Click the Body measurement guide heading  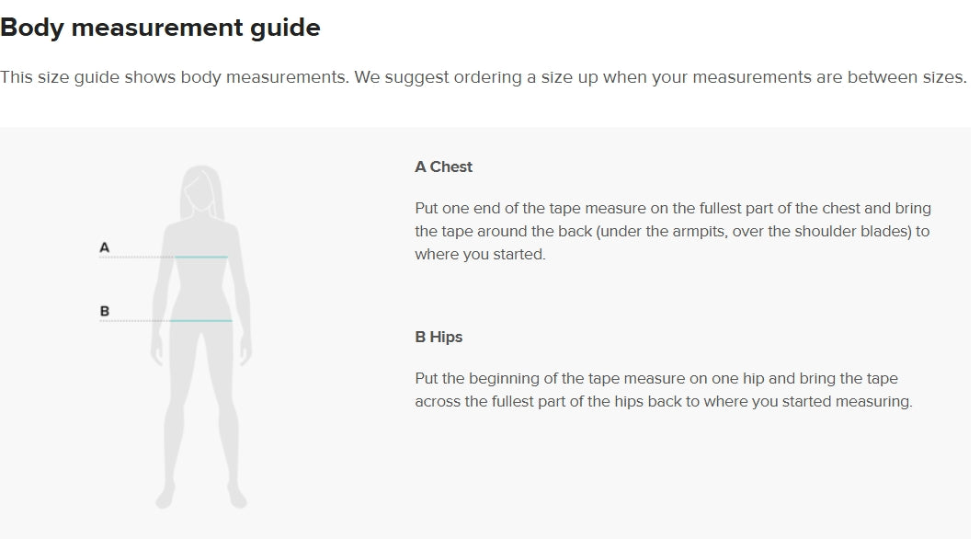tap(160, 28)
